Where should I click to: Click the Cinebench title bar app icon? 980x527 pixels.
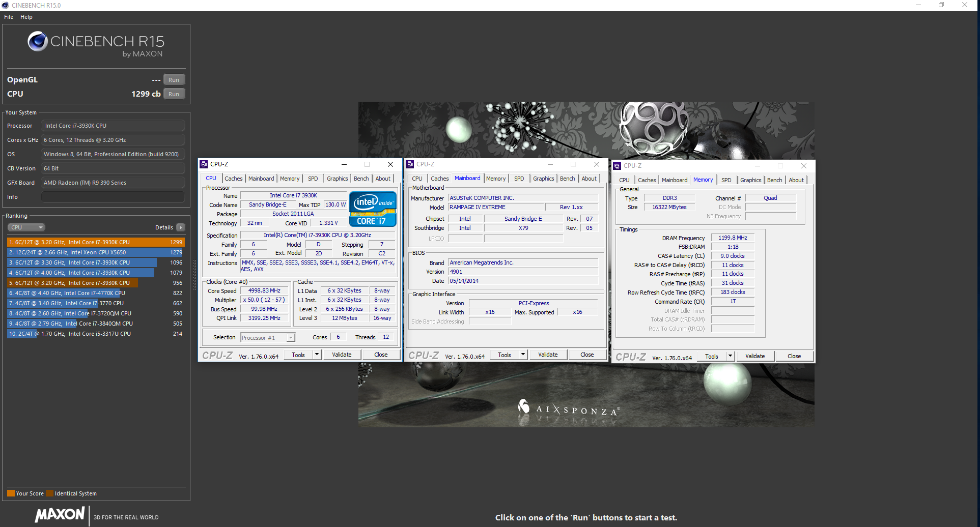5,5
